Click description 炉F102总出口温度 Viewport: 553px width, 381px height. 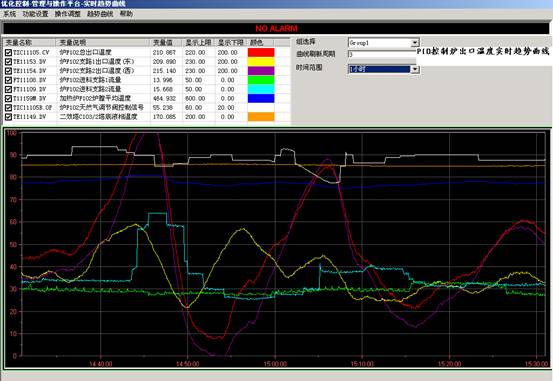[x=86, y=53]
